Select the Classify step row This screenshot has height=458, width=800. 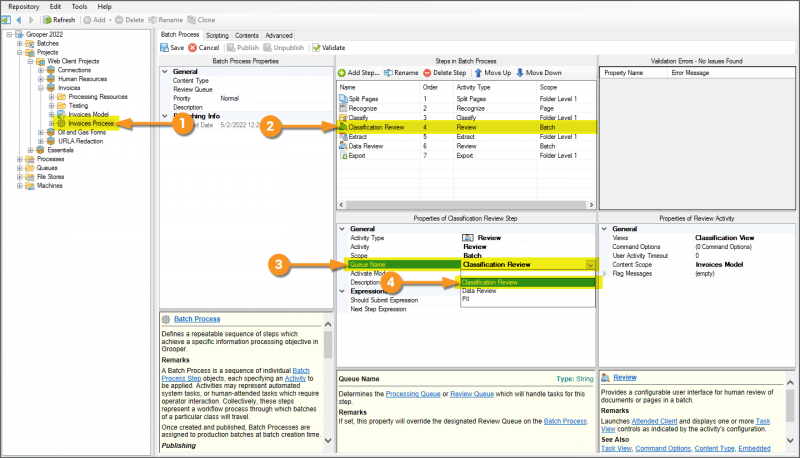click(466, 118)
